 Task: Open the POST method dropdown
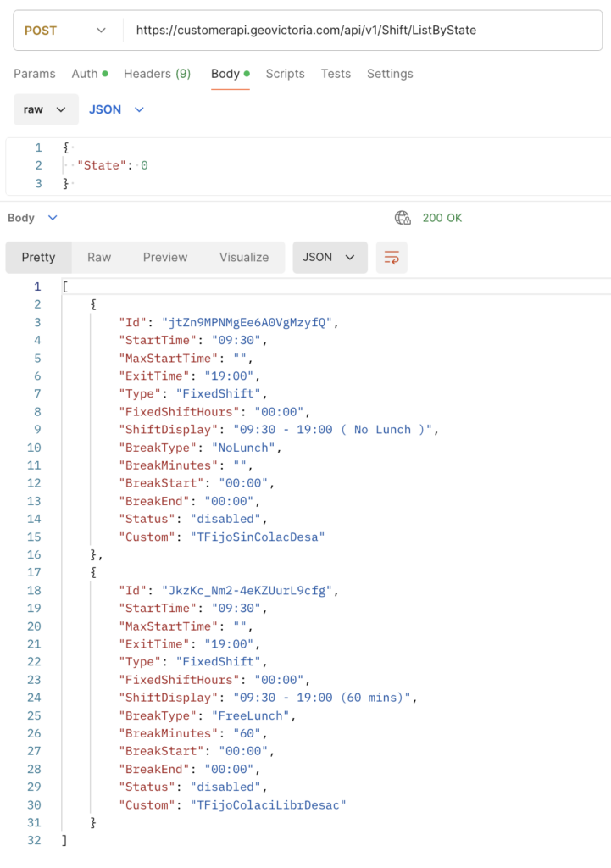pyautogui.click(x=64, y=31)
